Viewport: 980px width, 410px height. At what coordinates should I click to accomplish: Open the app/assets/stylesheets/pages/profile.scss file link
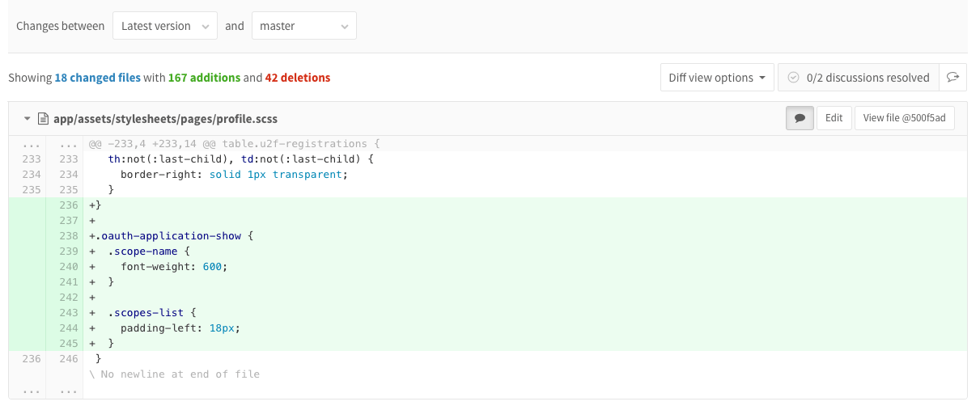165,119
